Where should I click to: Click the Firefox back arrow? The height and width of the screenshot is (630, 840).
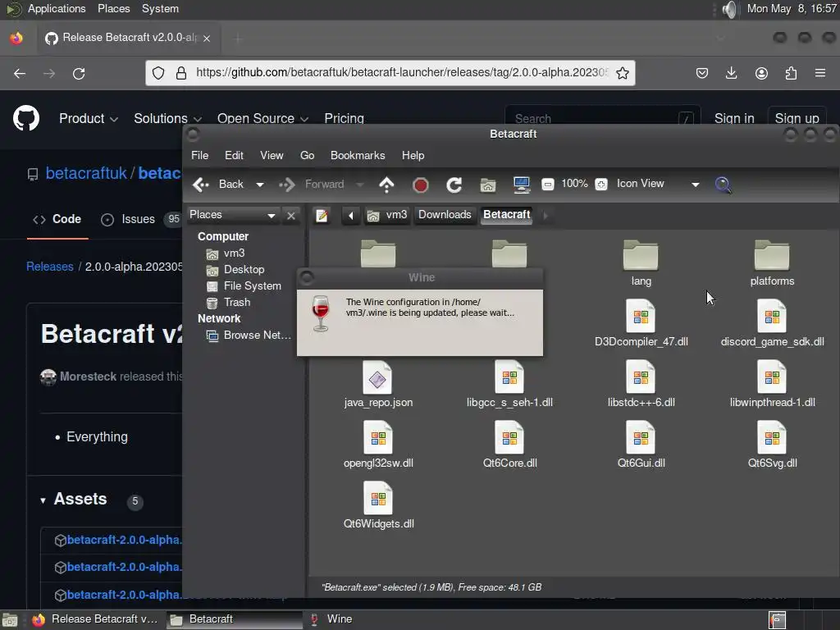20,73
